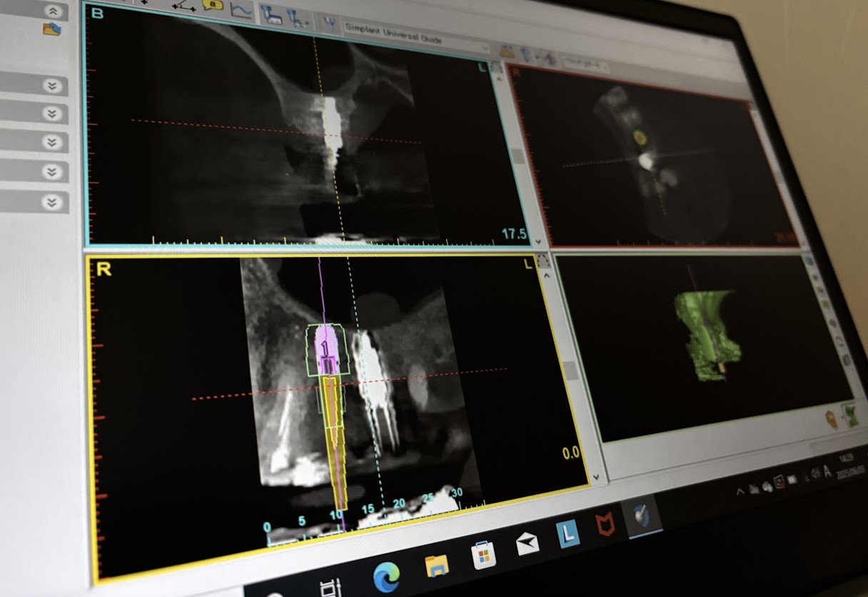Open the McAfee app on taskbar
This screenshot has width=868, height=597.
606,526
